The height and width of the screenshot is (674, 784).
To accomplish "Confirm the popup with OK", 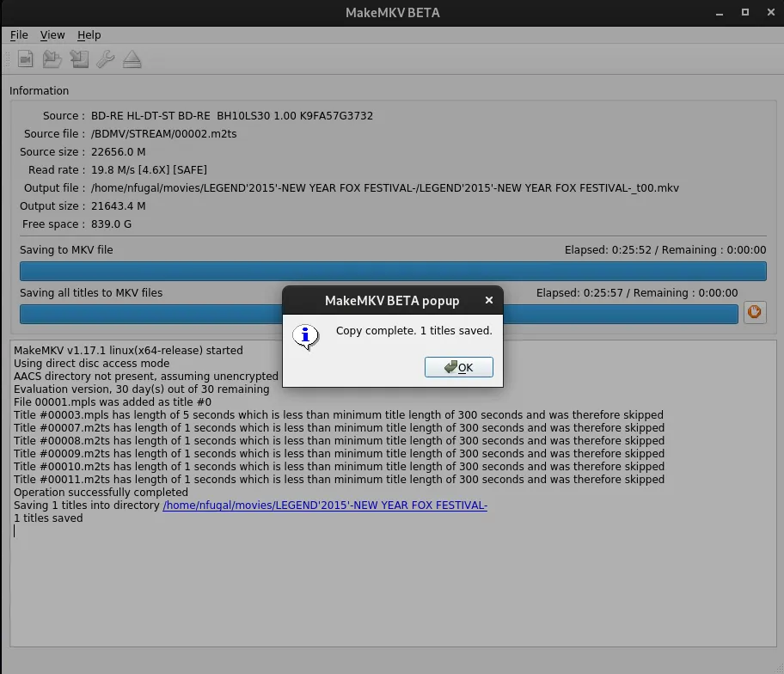I will tap(458, 367).
